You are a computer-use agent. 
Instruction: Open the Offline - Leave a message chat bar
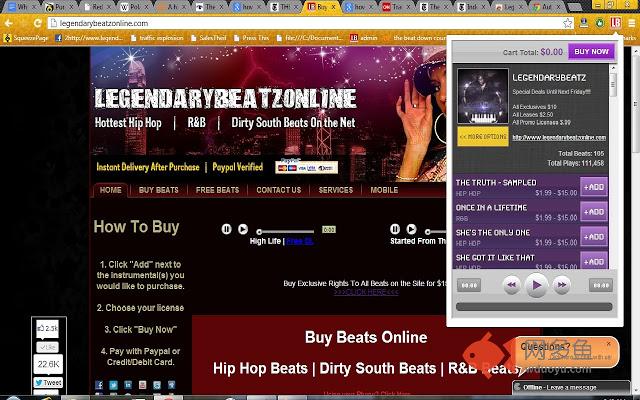pyautogui.click(x=571, y=387)
